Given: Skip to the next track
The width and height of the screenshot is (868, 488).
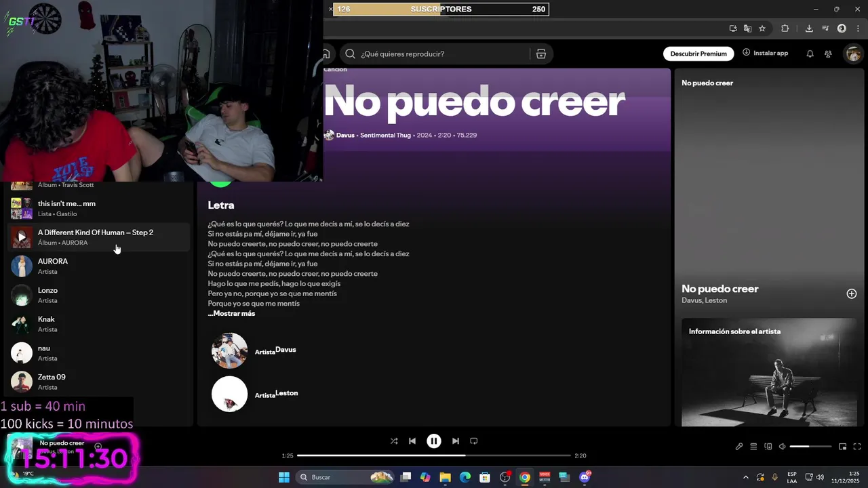Looking at the screenshot, I should tap(456, 441).
